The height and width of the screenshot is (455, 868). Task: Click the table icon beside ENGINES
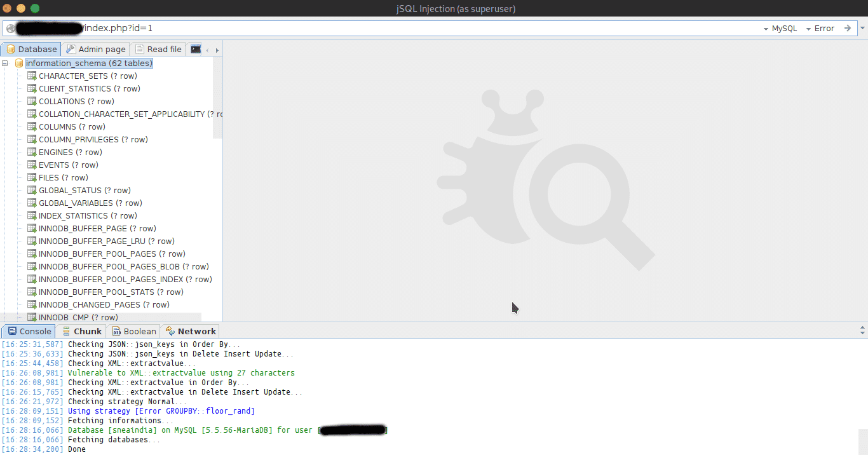32,153
